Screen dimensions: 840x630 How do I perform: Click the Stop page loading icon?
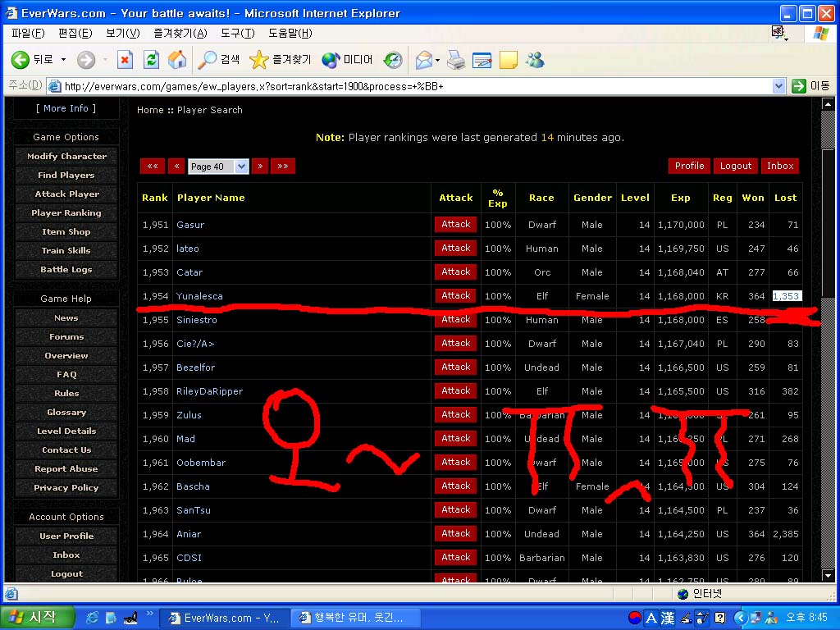tap(125, 59)
